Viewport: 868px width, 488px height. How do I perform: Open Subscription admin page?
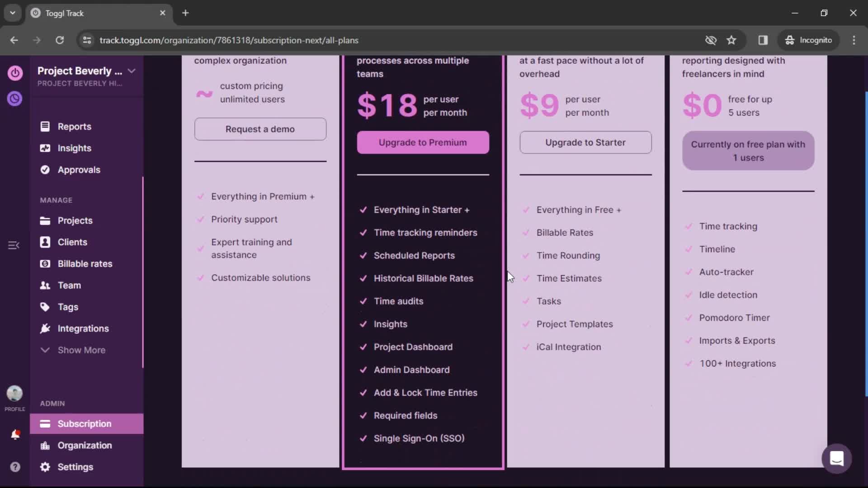[x=84, y=424]
